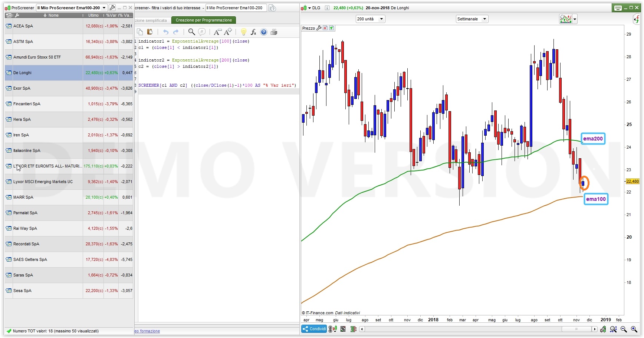644x338 pixels.
Task: Zoom in the chart with the plus magnifier
Action: (634, 329)
